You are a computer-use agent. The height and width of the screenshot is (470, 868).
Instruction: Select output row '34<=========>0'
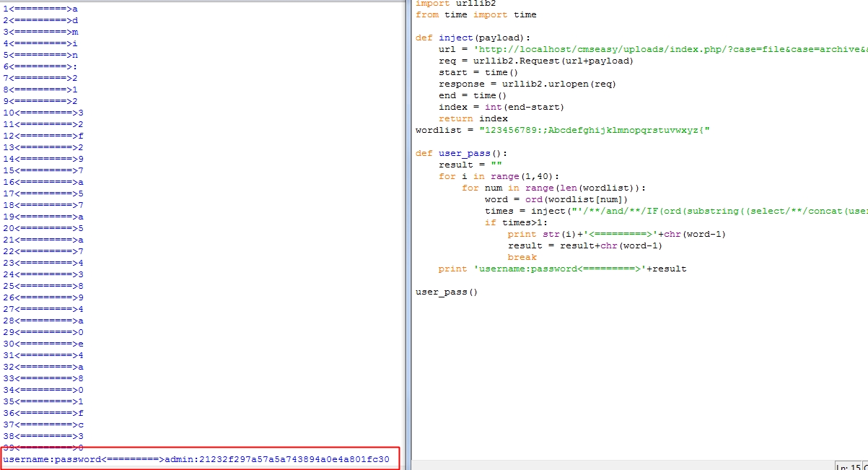[x=43, y=390]
